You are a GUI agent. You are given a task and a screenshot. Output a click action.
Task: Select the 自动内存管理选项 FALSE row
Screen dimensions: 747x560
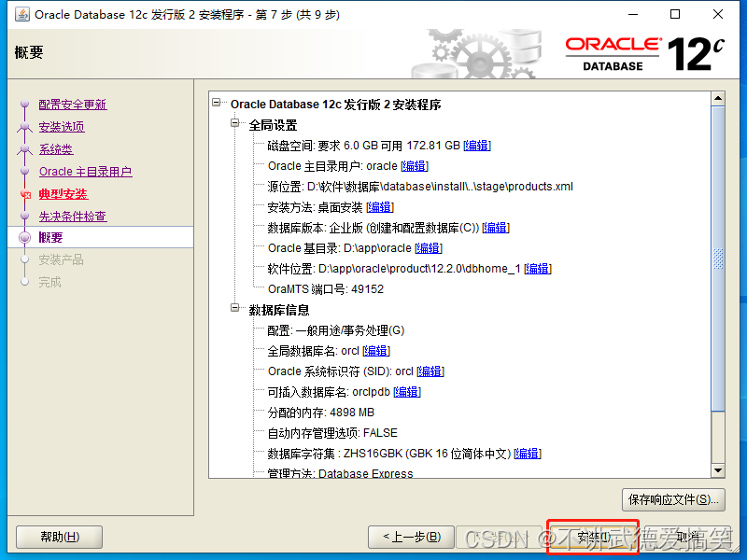(x=332, y=433)
